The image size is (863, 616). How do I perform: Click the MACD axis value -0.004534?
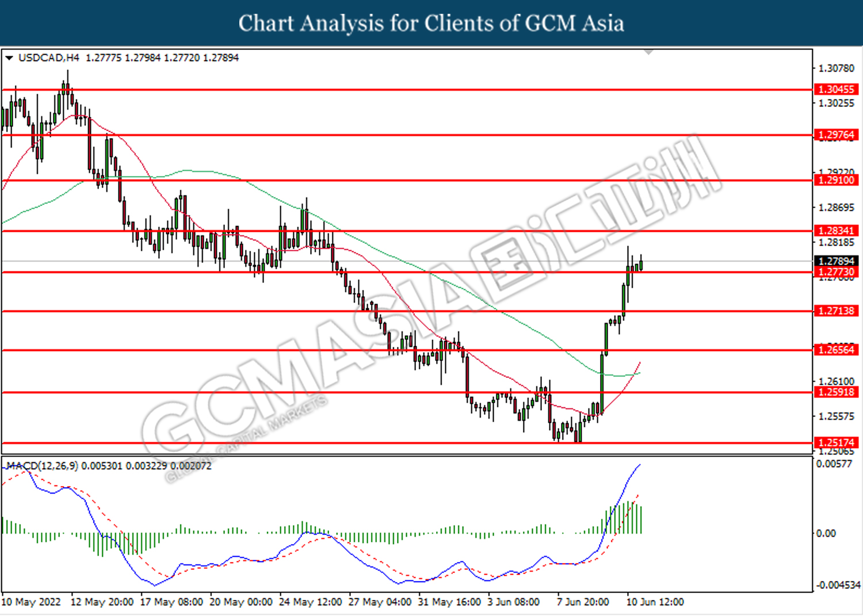tap(838, 585)
